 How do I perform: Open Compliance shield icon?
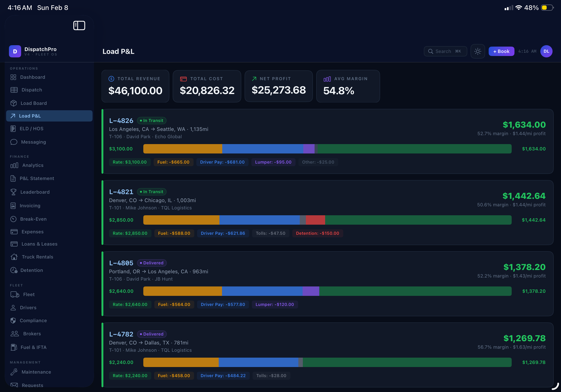[13, 320]
